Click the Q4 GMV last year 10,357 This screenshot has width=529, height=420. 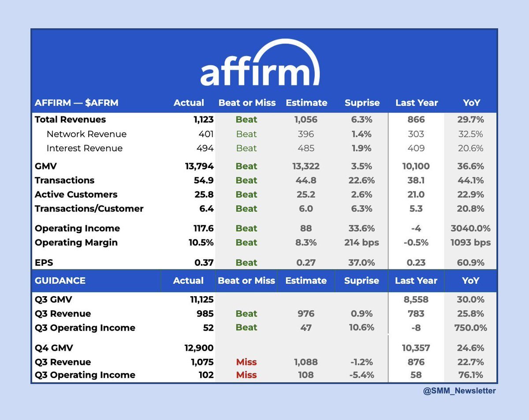416,348
